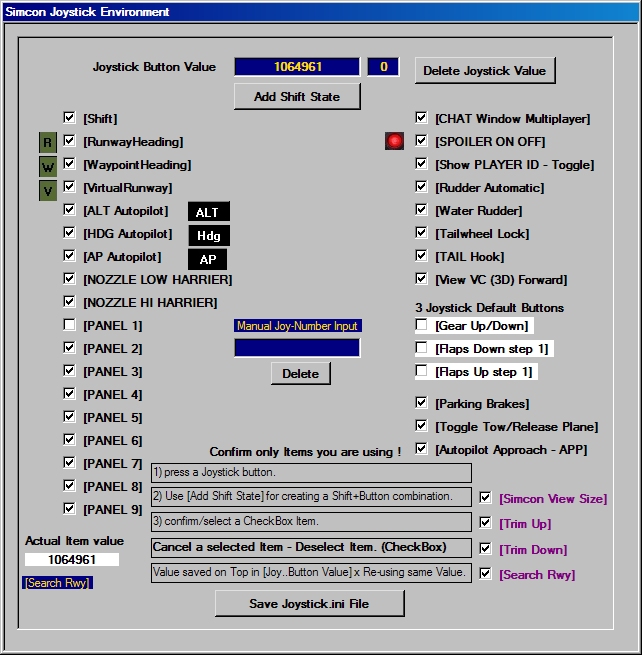This screenshot has height=655, width=642.
Task: Enable [Flaps Down step 1] checkbox
Action: (421, 348)
